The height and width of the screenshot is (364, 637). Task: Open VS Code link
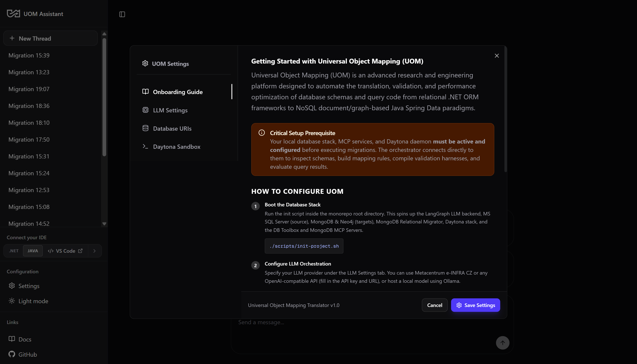[x=65, y=251]
